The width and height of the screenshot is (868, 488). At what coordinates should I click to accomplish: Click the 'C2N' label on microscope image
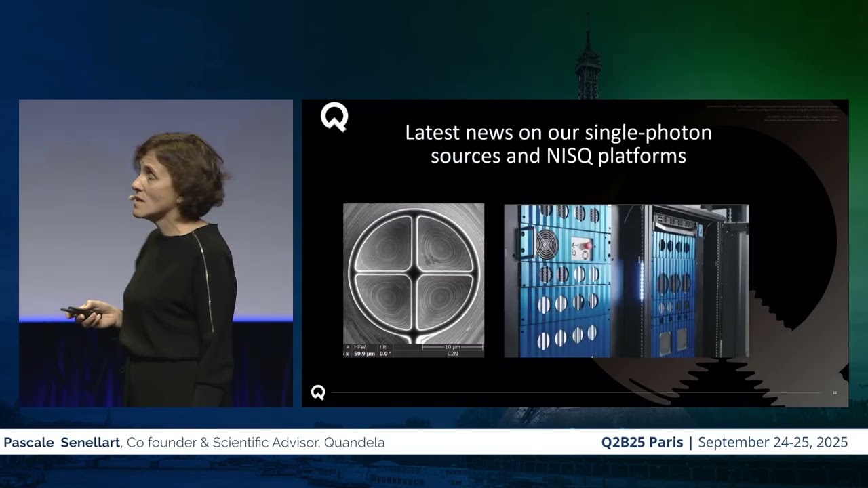(452, 354)
